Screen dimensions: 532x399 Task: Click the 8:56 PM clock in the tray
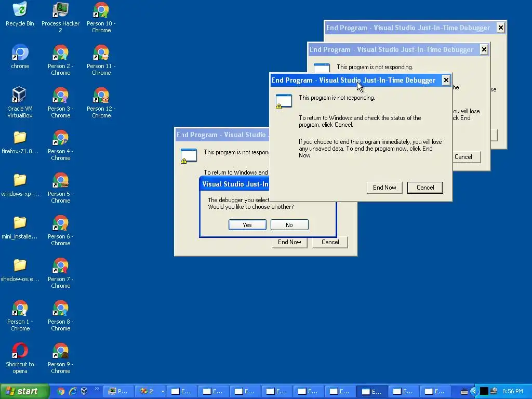tap(512, 391)
